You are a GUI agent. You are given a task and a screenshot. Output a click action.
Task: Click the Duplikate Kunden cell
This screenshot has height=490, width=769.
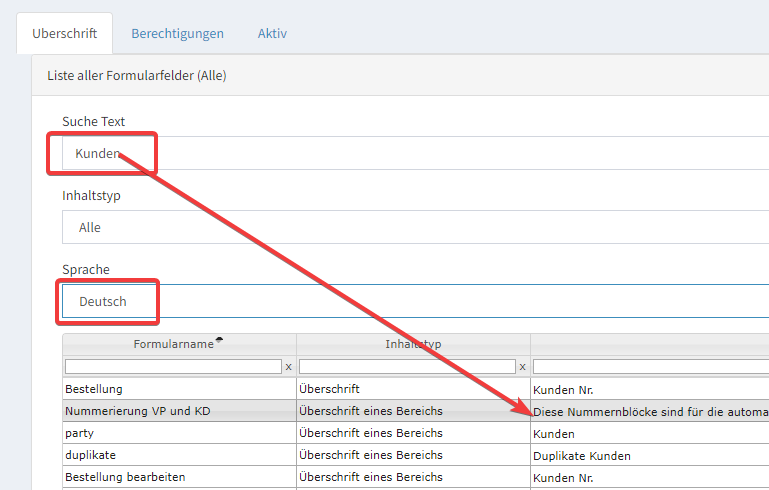[582, 455]
